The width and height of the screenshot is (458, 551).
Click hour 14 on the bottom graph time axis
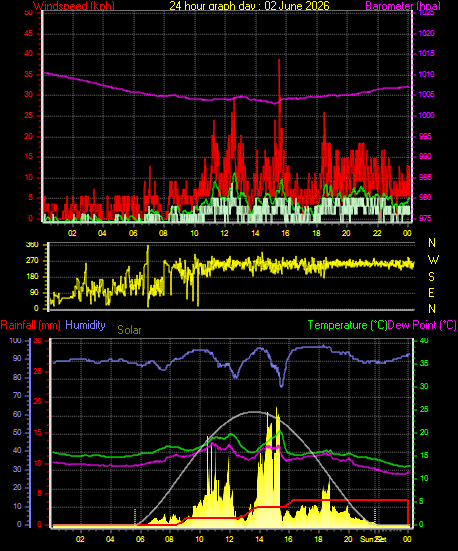pyautogui.click(x=259, y=539)
